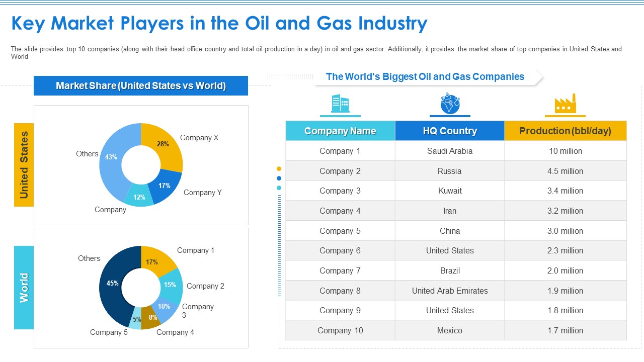The width and height of the screenshot is (644, 362).
Task: Click the 3.0 million production cell
Action: tap(566, 231)
